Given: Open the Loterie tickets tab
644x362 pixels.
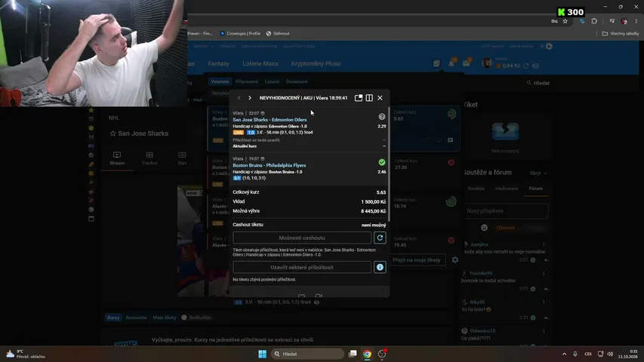Looking at the screenshot, I should tap(272, 81).
